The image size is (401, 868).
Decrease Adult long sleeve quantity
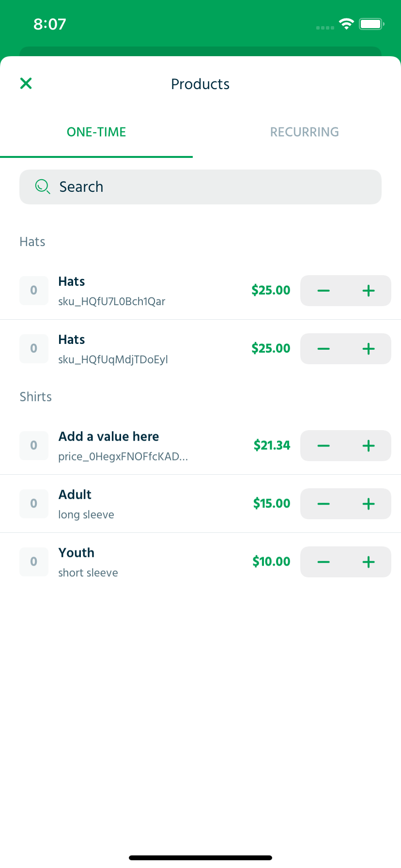(324, 504)
